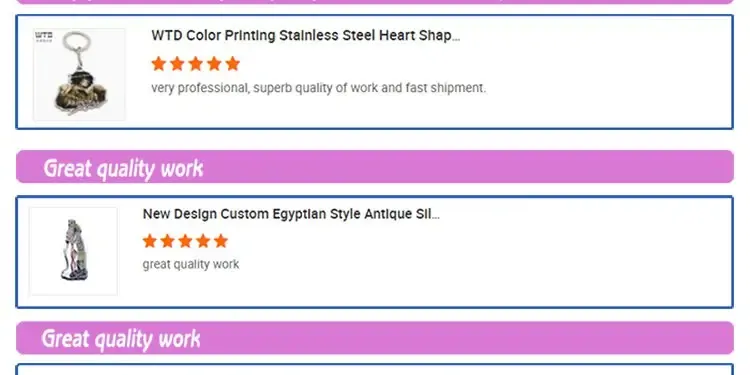Viewport: 750px width, 375px height.
Task: Click the New Design Custom Egyptian Style title
Action: point(291,214)
